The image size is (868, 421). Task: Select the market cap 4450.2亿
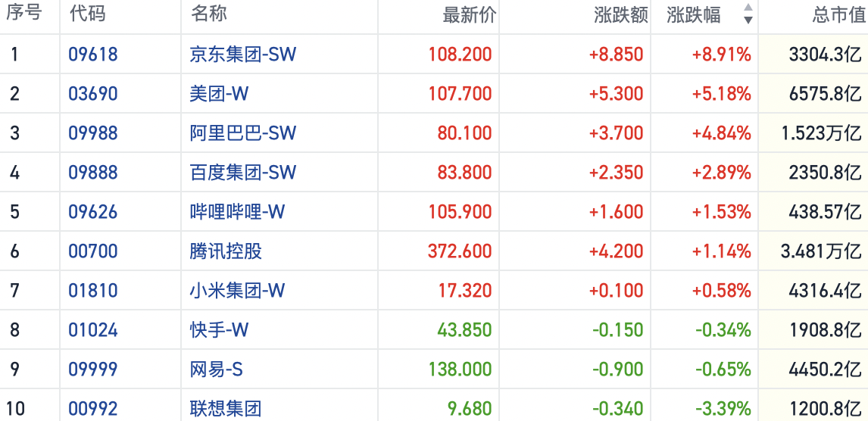coord(824,370)
